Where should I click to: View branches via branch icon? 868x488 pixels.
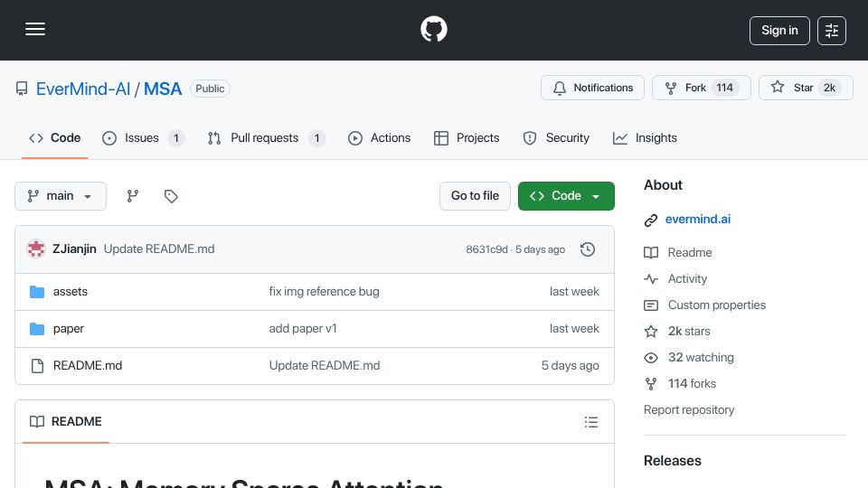132,196
